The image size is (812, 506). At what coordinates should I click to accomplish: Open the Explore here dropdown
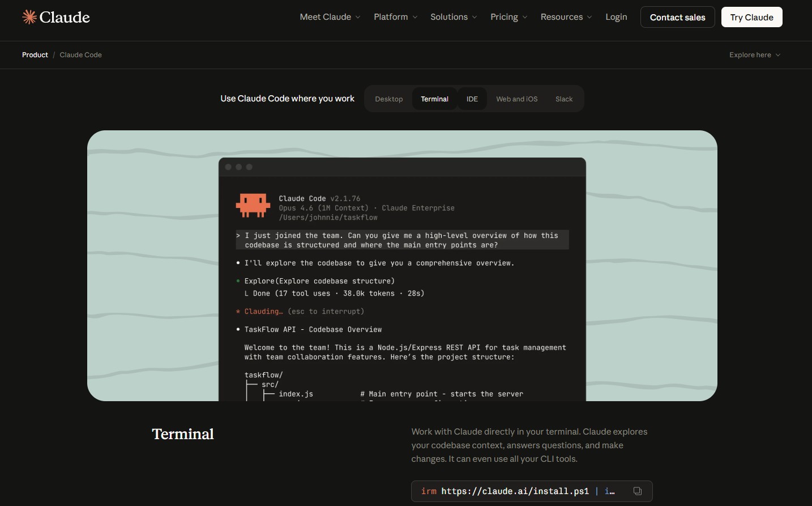coord(755,55)
